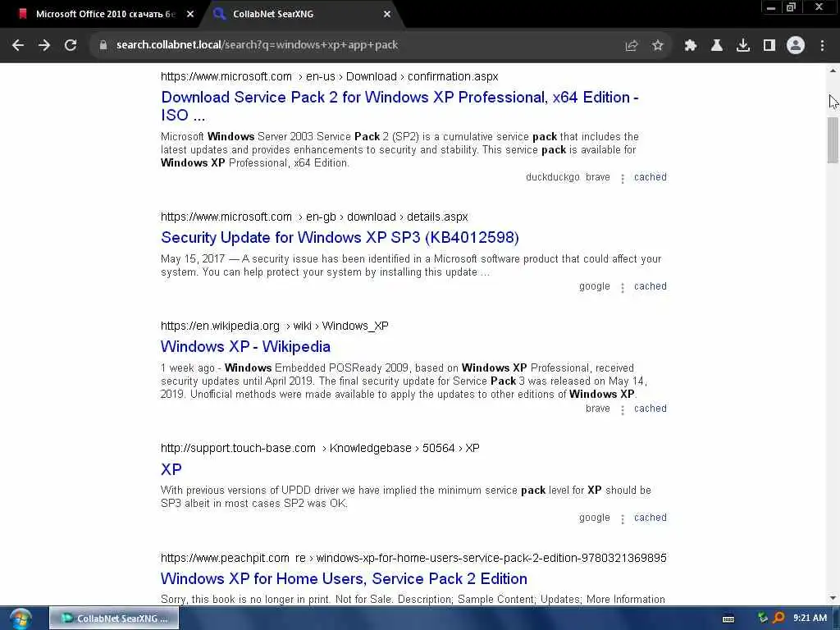Click the microsoft.com details.aspx URL text
Viewport: 840px width, 630px height.
click(x=314, y=217)
